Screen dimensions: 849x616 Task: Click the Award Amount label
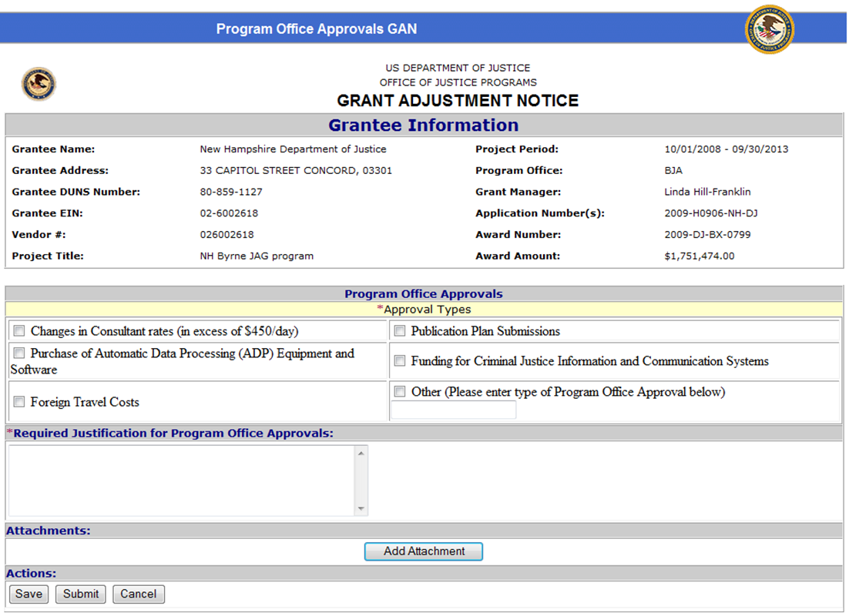click(518, 256)
